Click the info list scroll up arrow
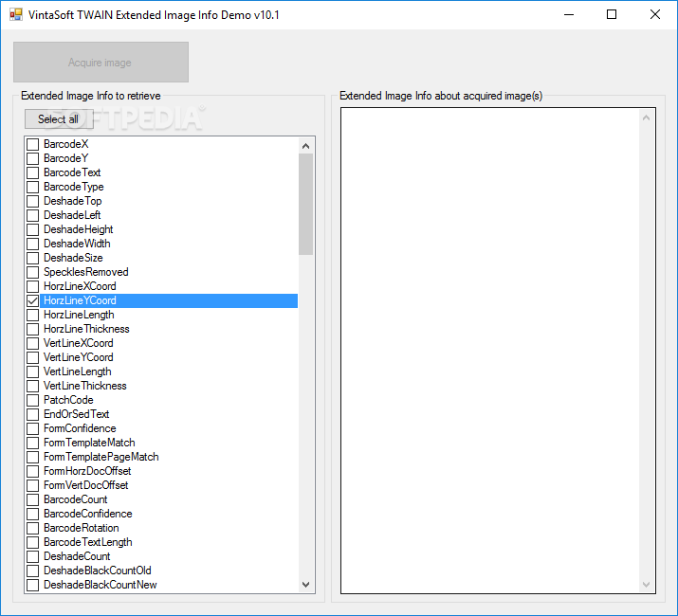The height and width of the screenshot is (616, 678). pyautogui.click(x=305, y=146)
